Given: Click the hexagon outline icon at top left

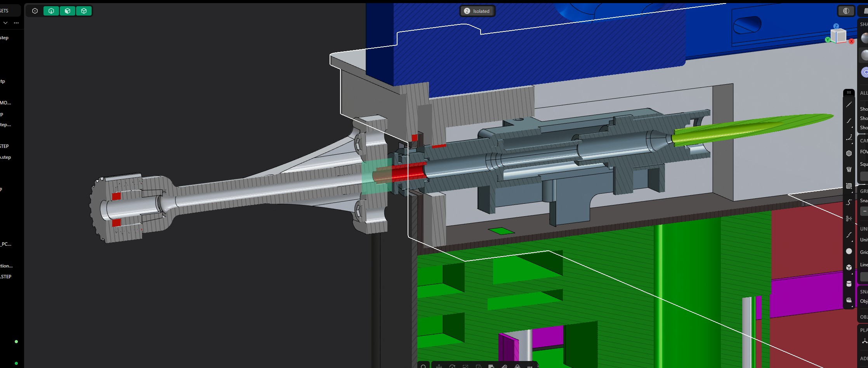Looking at the screenshot, I should click(35, 11).
